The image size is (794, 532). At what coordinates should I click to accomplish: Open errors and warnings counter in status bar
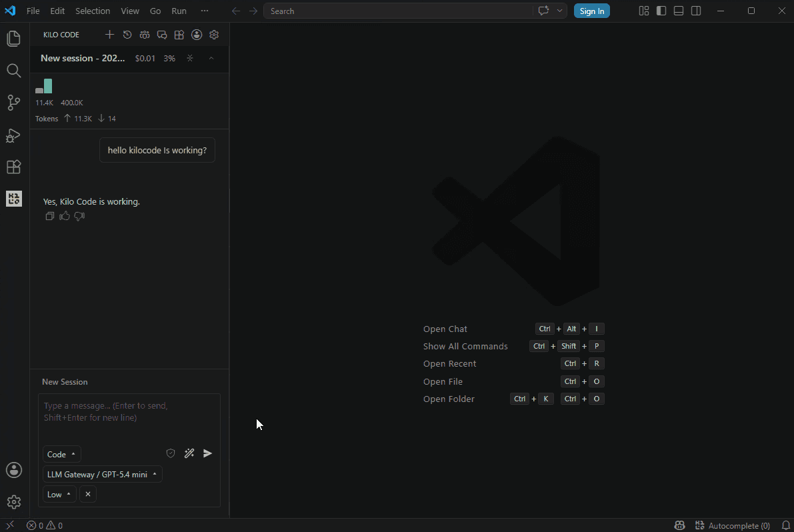(45, 525)
